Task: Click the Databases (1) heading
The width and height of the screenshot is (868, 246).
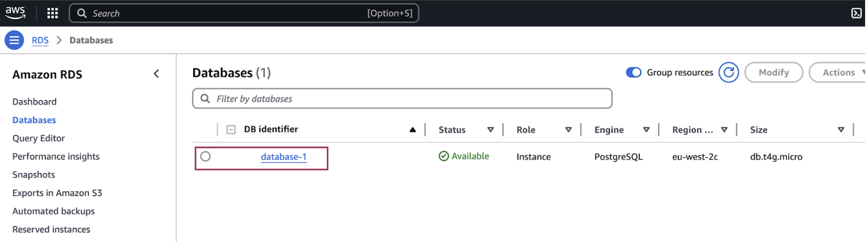Action: tap(231, 73)
